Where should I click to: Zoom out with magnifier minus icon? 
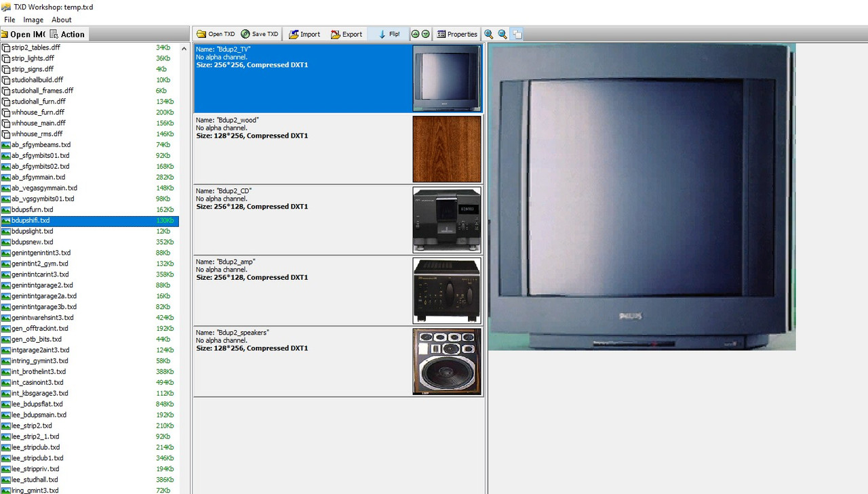(502, 34)
